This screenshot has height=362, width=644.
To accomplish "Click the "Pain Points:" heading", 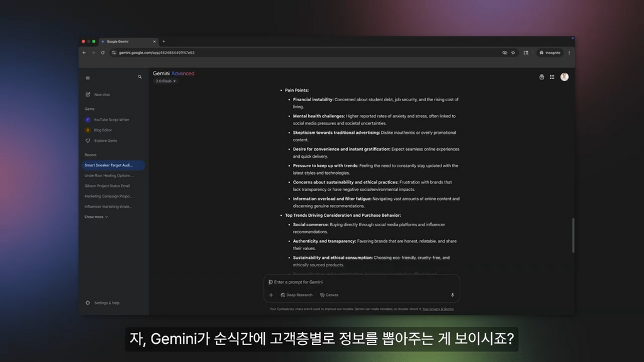I will click(297, 90).
